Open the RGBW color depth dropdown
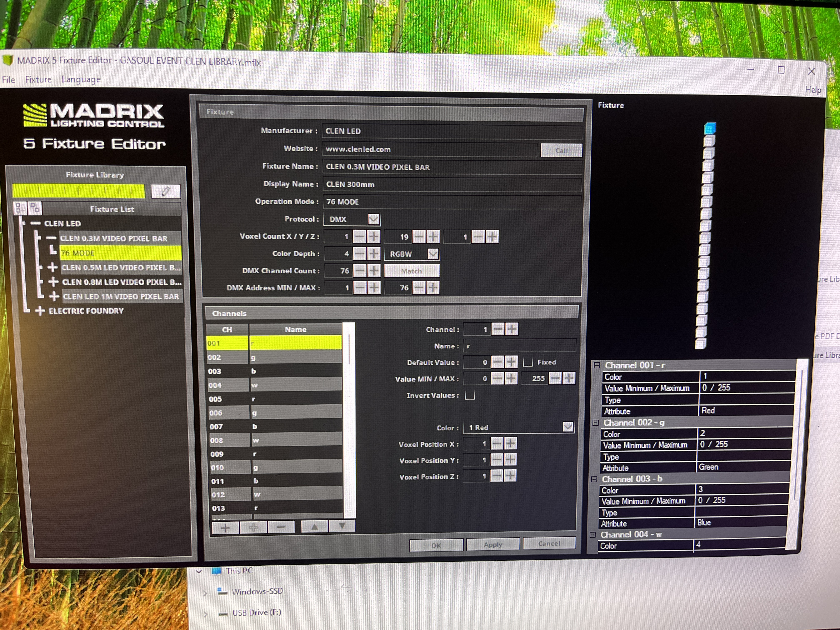840x630 pixels. tap(433, 254)
